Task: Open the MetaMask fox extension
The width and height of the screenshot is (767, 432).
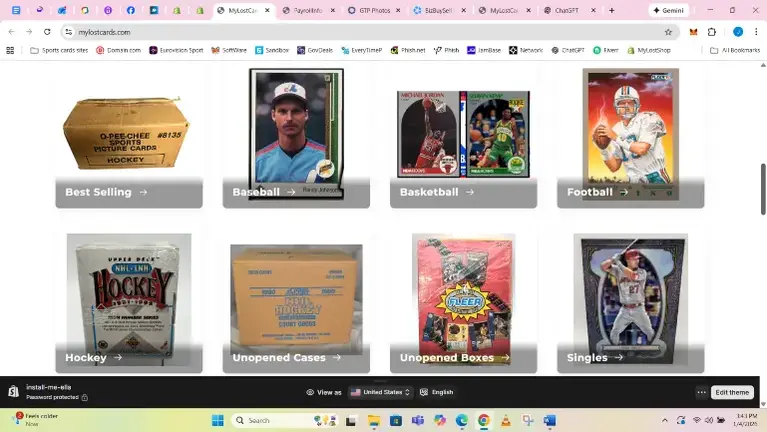Action: (x=693, y=32)
